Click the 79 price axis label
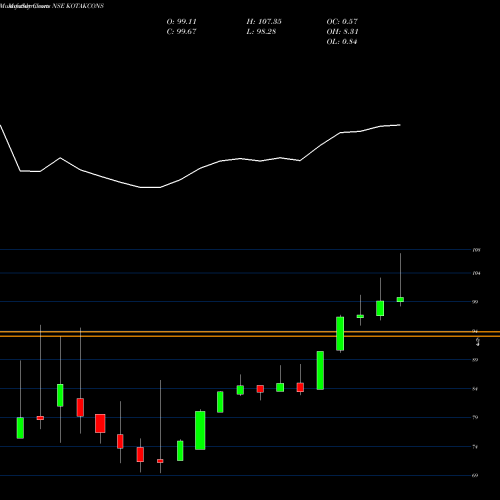This screenshot has width=500, height=500. click(x=475, y=418)
